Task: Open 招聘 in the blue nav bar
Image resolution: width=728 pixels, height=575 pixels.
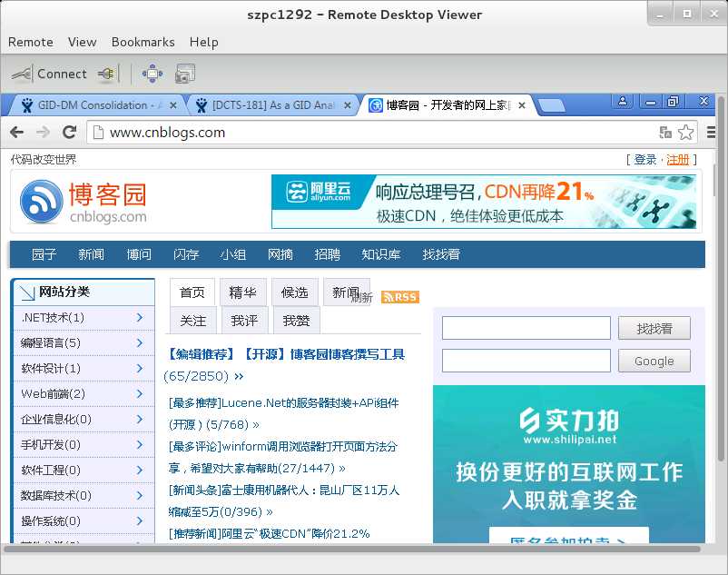Action: pyautogui.click(x=328, y=254)
